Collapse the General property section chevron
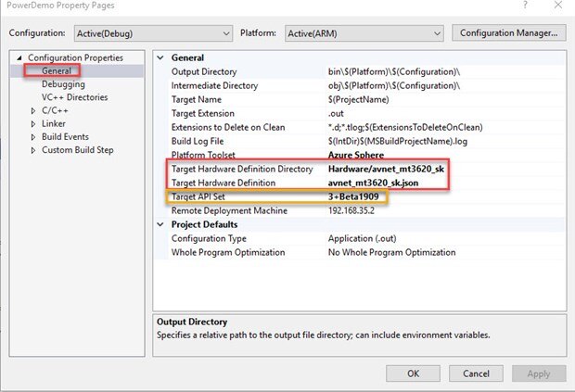 pyautogui.click(x=160, y=57)
